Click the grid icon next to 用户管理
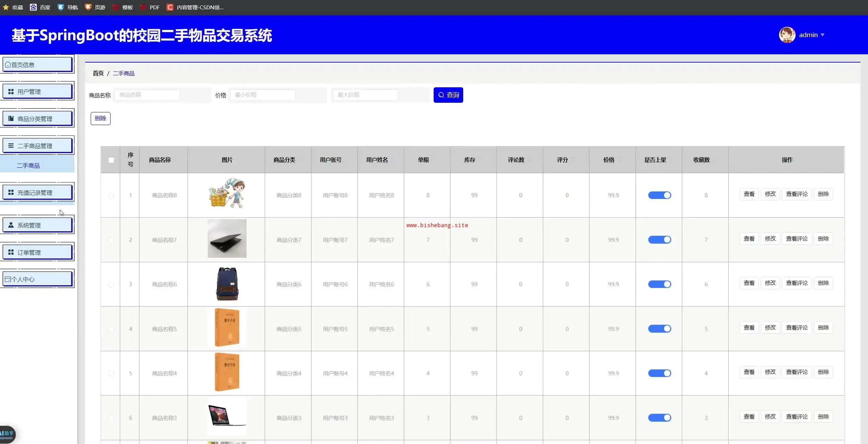 11,92
